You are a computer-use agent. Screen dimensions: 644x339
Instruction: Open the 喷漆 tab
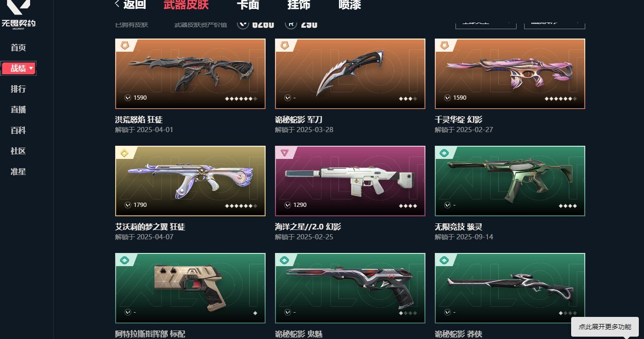tap(350, 5)
